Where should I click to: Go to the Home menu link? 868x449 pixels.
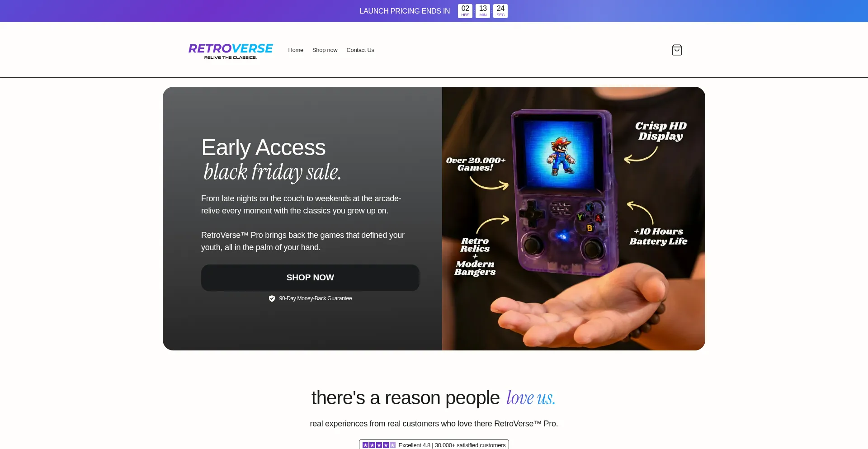[x=296, y=50]
